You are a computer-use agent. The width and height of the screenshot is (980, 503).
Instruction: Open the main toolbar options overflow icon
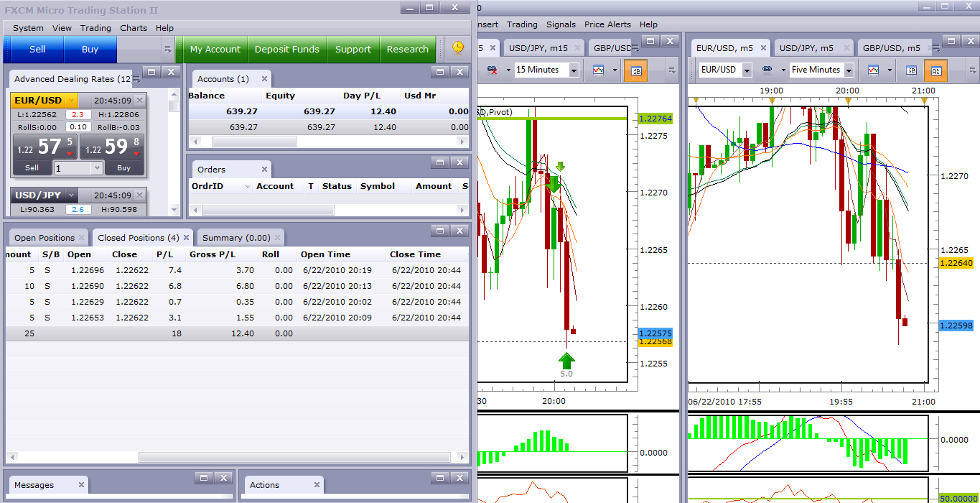pyautogui.click(x=168, y=50)
